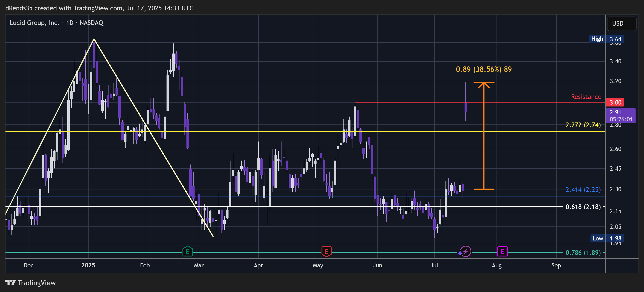Viewport: 644px width, 292px height.
Task: Click the Aug label on time axis
Action: pyautogui.click(x=497, y=265)
